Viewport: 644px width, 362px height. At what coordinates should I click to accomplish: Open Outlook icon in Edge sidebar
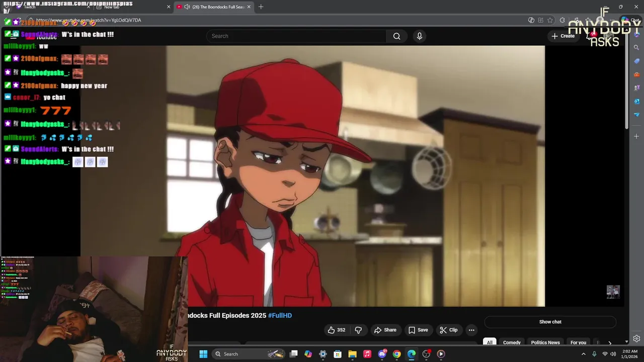point(636,102)
